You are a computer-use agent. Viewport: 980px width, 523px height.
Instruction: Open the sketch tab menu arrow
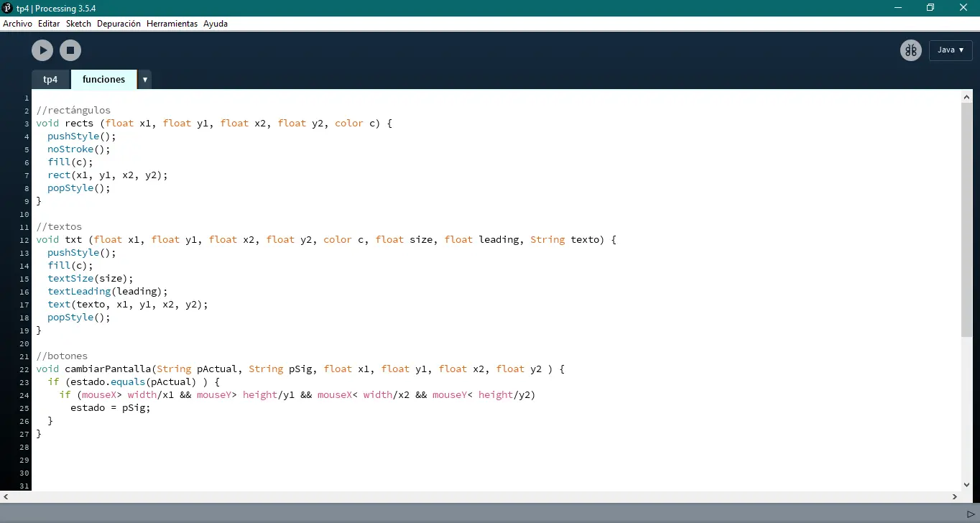point(144,80)
